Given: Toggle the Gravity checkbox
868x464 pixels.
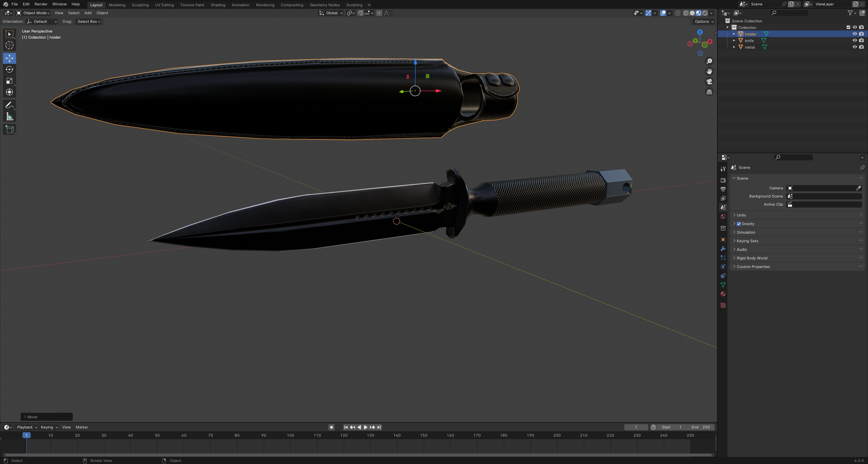Looking at the screenshot, I should tap(739, 224).
